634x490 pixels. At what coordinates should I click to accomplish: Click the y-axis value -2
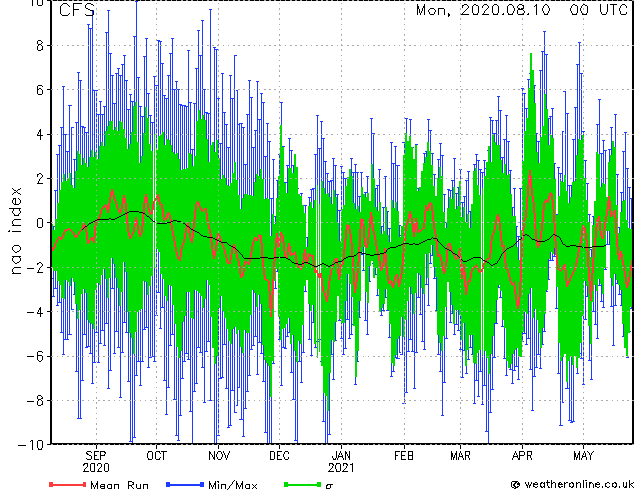35,268
